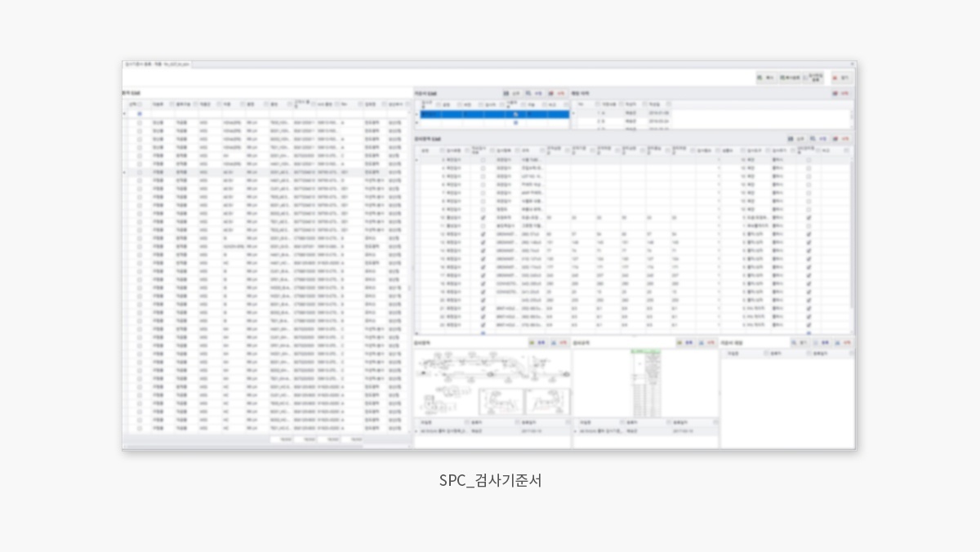Click the blue add button above the inspection items grid
Screen dimensions: 980x552
click(796, 139)
